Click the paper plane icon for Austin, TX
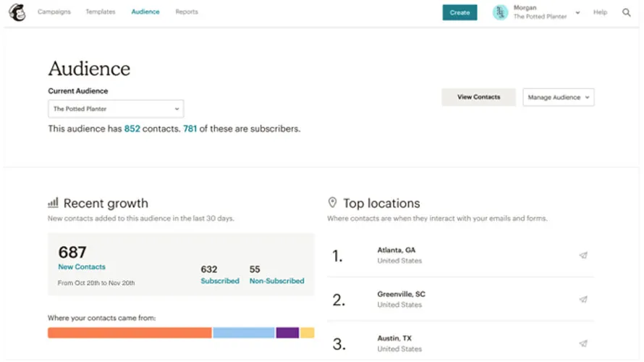 (583, 344)
